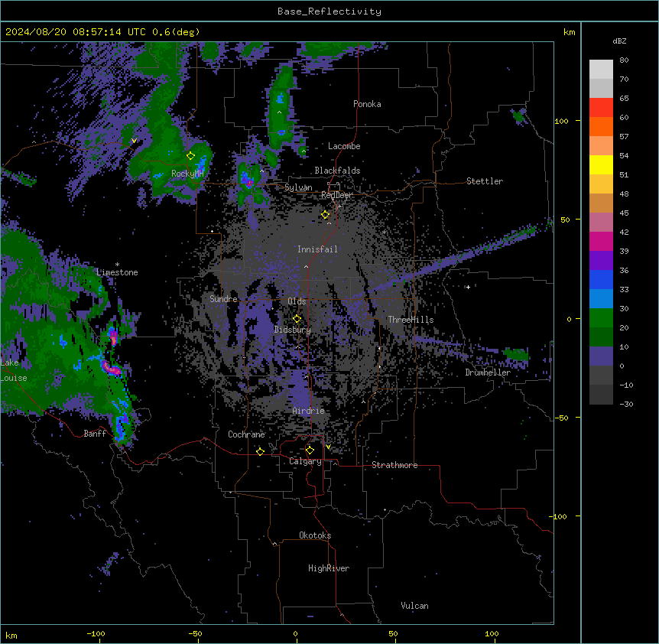The width and height of the screenshot is (659, 644).
Task: Click the yellow diamond marker below Cochrane
Action: click(260, 451)
